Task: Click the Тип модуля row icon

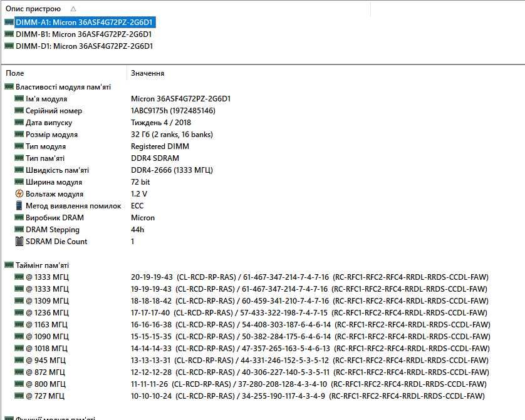Action: point(19,146)
